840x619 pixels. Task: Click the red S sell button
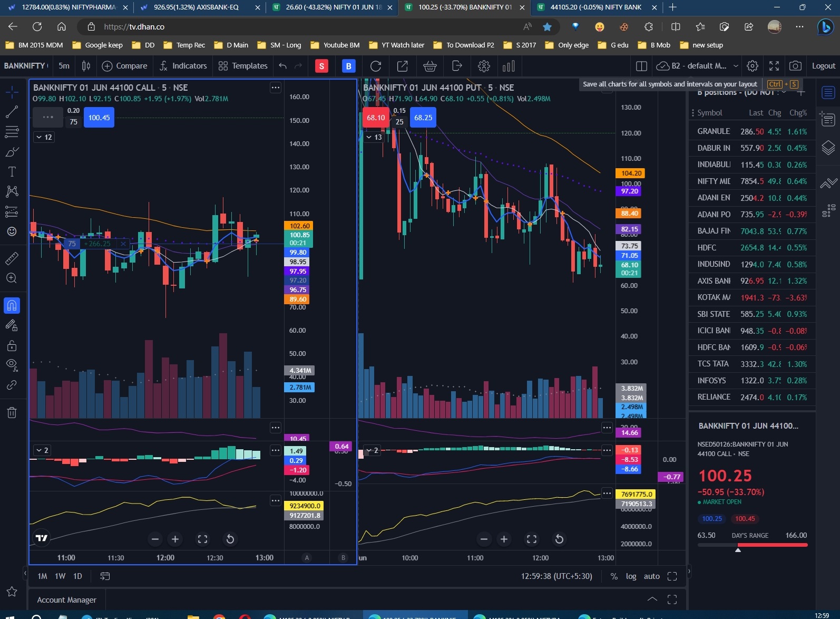click(321, 66)
